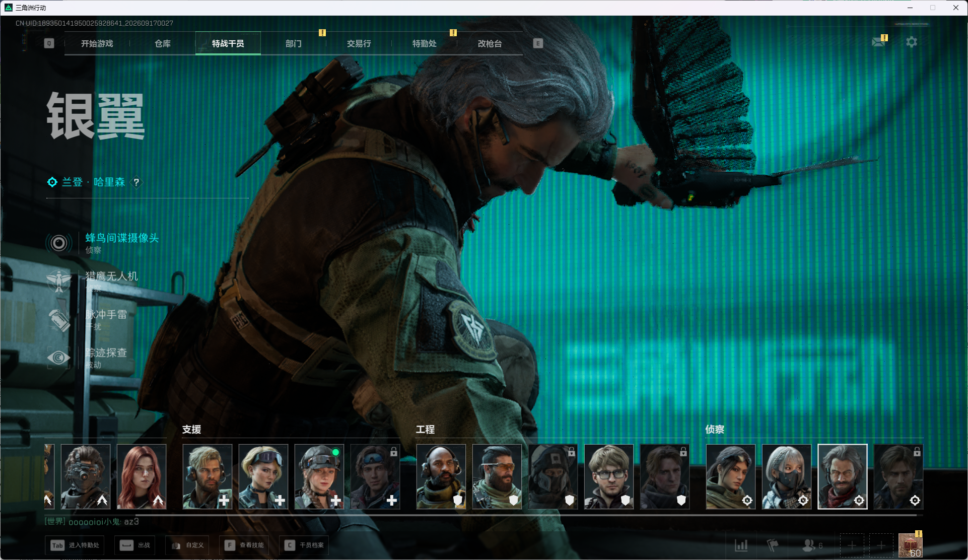Viewport: 968px width, 560px height.
Task: Click the operator name 兰登·哈里森
Action: 93,182
